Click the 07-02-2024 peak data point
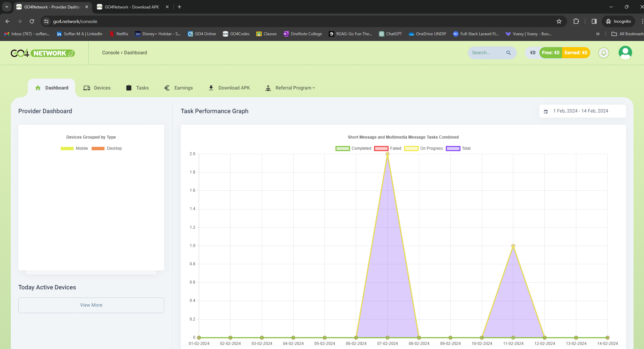This screenshot has height=349, width=644. click(x=387, y=154)
